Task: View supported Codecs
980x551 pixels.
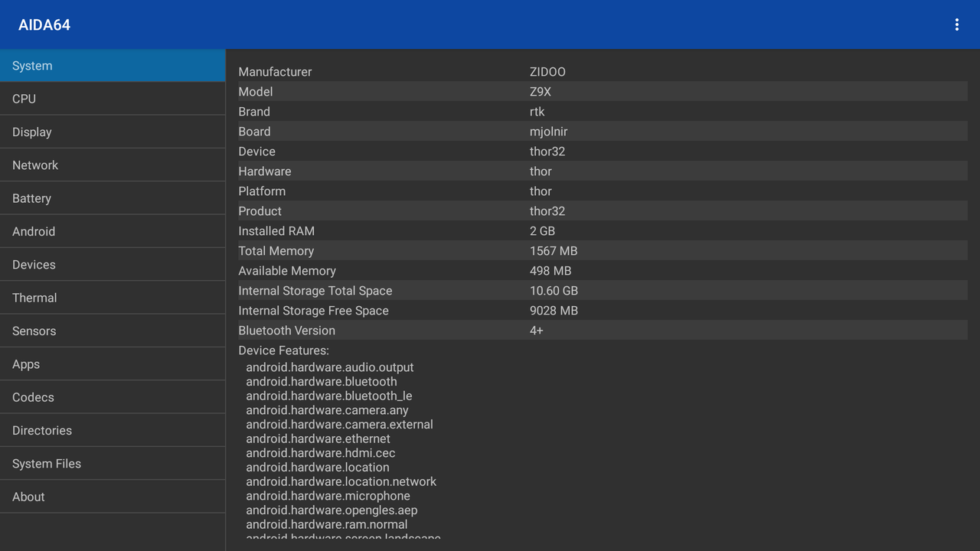Action: click(113, 397)
